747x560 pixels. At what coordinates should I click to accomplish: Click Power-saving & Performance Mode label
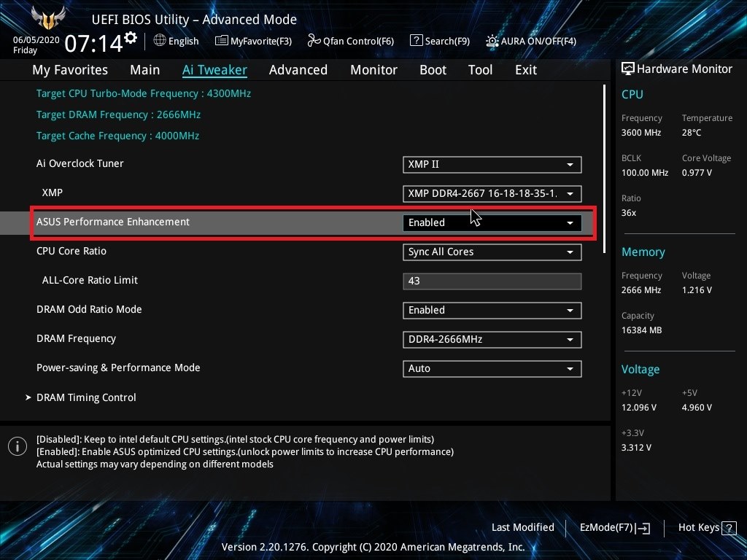[118, 367]
